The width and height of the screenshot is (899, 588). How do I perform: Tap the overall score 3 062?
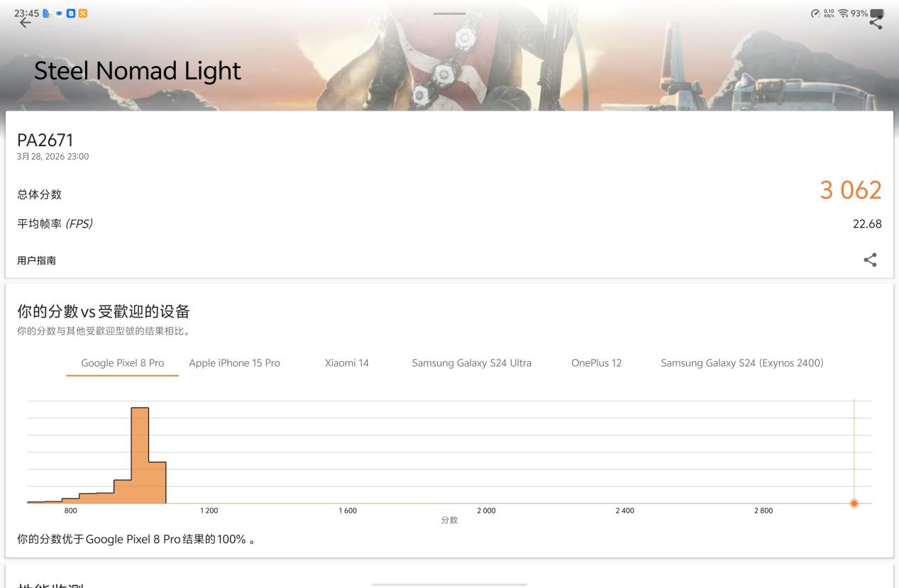click(851, 190)
